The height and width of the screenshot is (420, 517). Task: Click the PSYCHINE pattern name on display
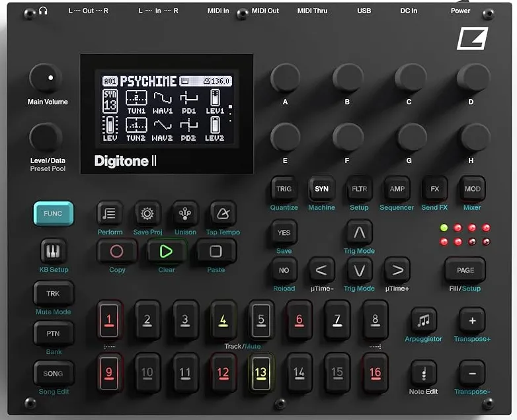[x=148, y=81]
